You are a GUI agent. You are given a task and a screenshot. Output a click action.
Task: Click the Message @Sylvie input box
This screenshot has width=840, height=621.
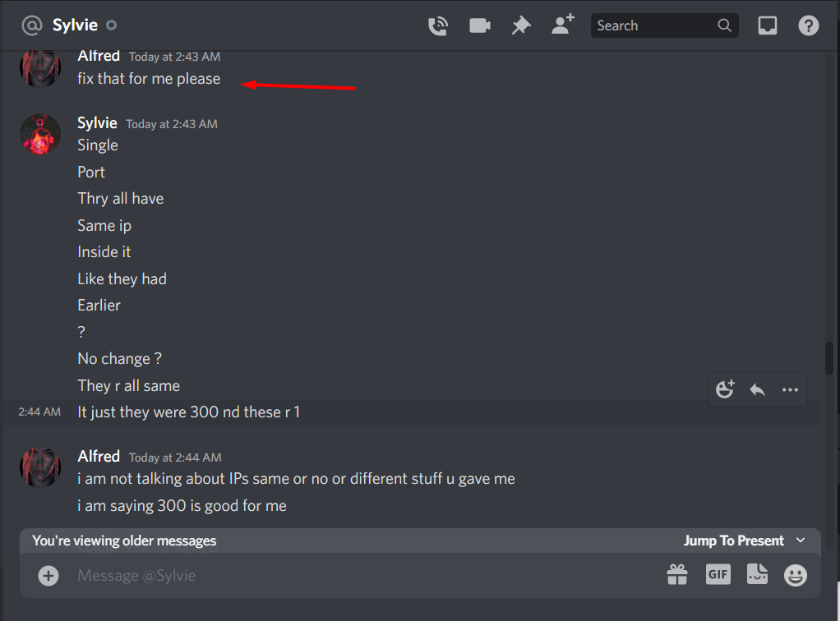pos(364,576)
